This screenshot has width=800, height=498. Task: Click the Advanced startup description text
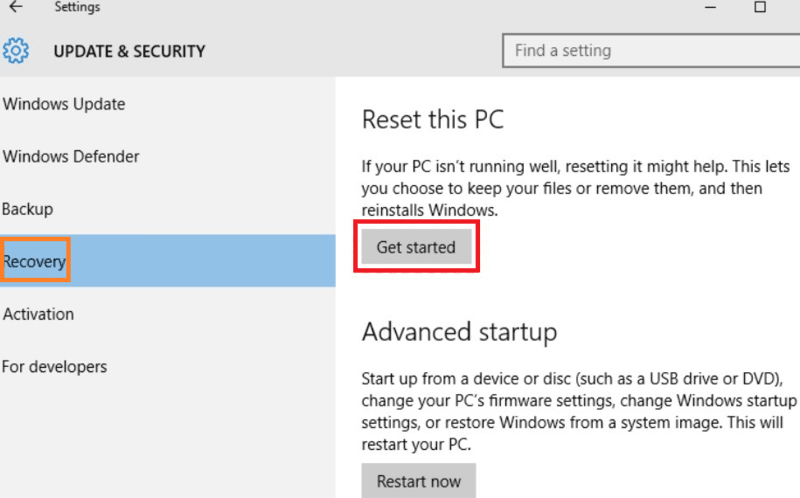pos(578,412)
